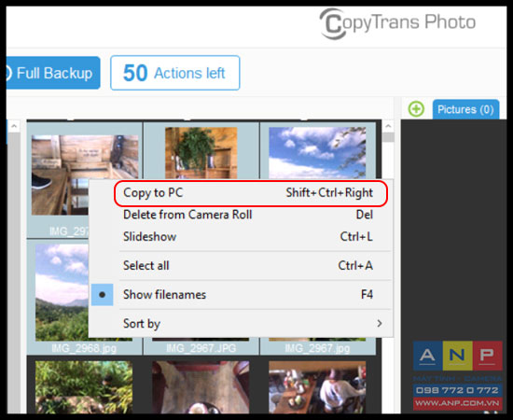This screenshot has height=420, width=513.
Task: Select the restaurant table photo thumbnail
Action: pyautogui.click(x=317, y=387)
